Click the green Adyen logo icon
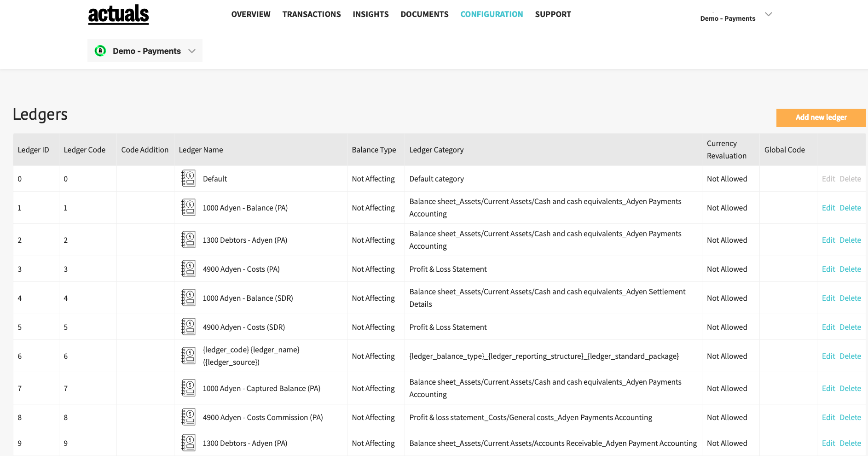The height and width of the screenshot is (456, 868). [x=100, y=51]
